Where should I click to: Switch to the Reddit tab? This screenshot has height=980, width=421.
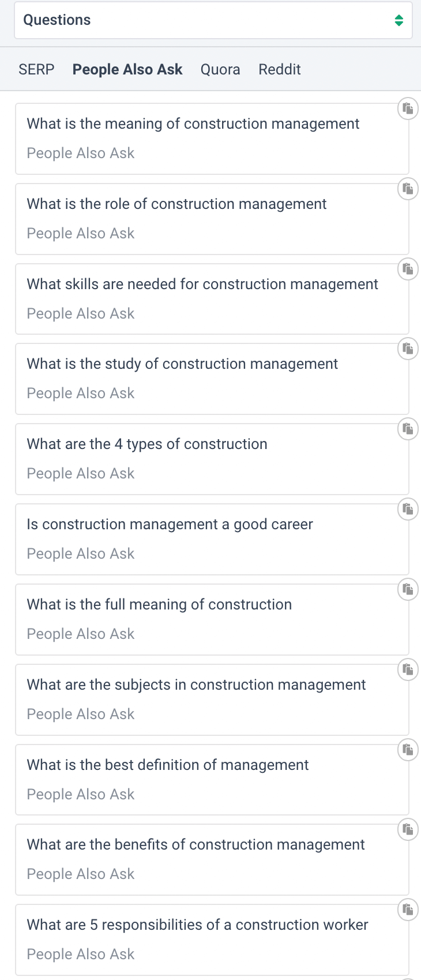[280, 69]
